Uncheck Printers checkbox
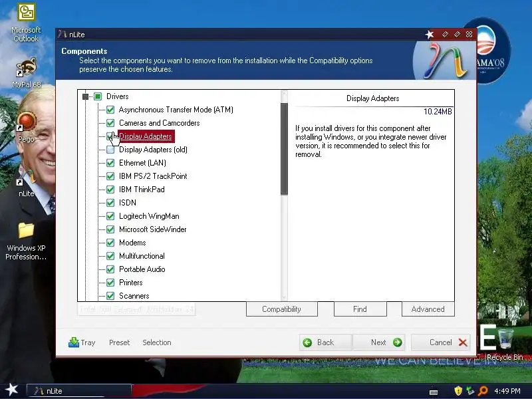 [x=110, y=283]
